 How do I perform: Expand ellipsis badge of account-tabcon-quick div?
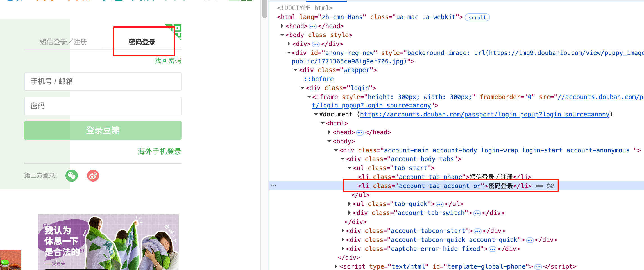click(530, 240)
